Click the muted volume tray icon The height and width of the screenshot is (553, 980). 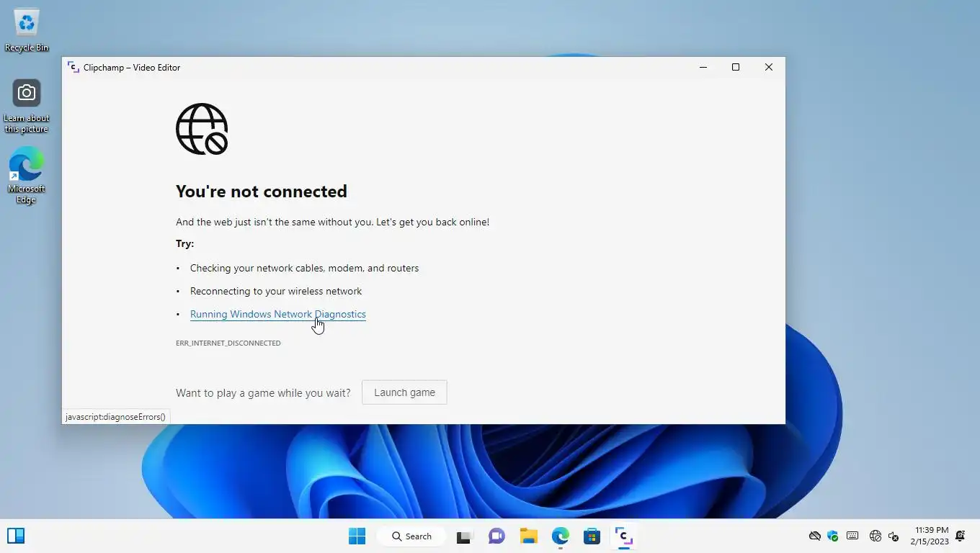894,536
